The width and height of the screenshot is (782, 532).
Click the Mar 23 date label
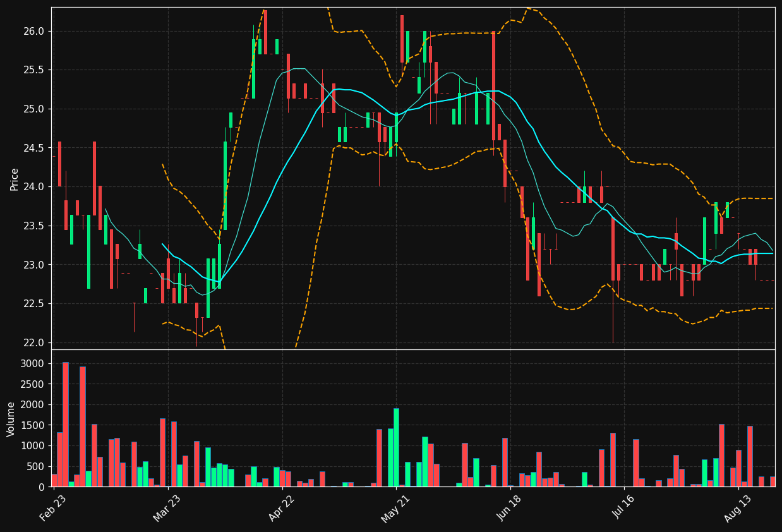pos(168,508)
